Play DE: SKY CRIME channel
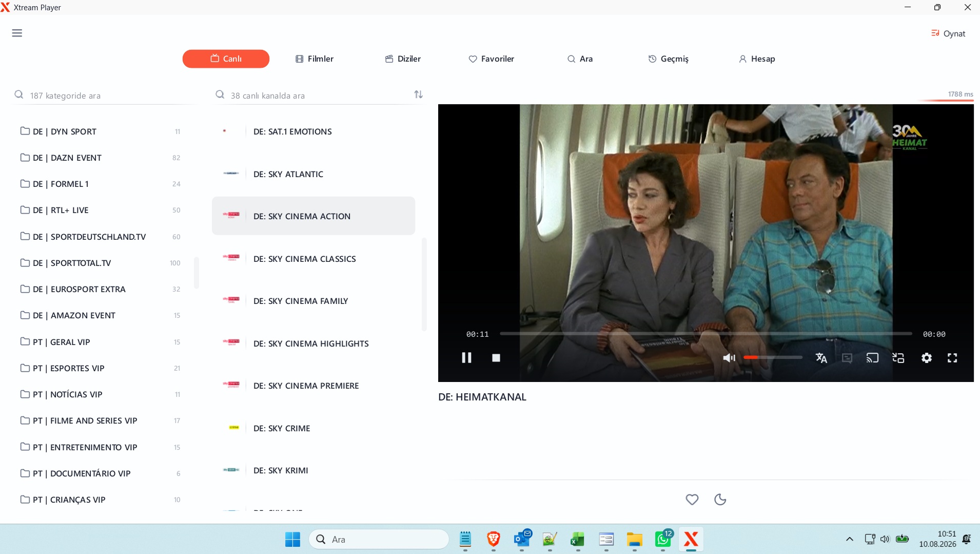 click(x=313, y=428)
